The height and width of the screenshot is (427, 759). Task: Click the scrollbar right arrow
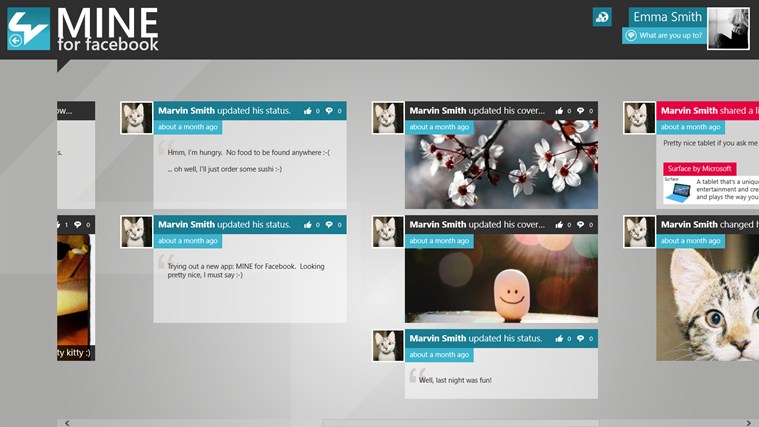(x=748, y=423)
